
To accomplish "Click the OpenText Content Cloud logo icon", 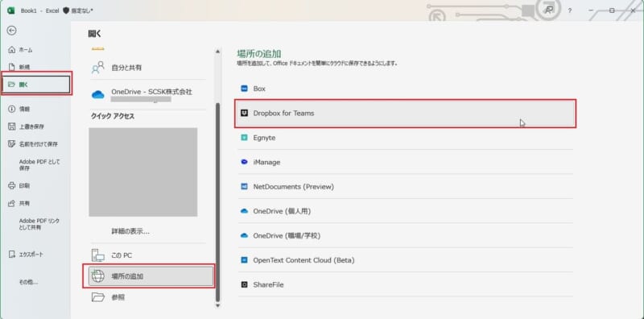I will click(x=245, y=260).
